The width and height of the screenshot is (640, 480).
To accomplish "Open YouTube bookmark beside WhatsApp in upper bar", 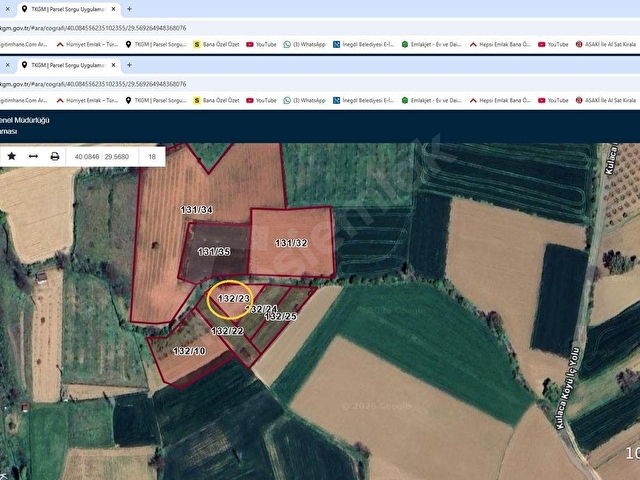I will [261, 44].
